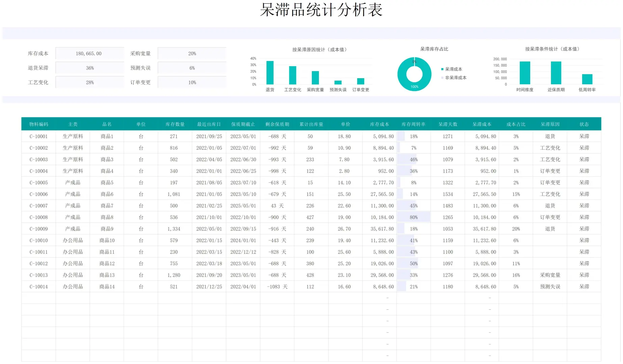
Task: Click remaining shelf life -1083 天
Action: pos(277,287)
